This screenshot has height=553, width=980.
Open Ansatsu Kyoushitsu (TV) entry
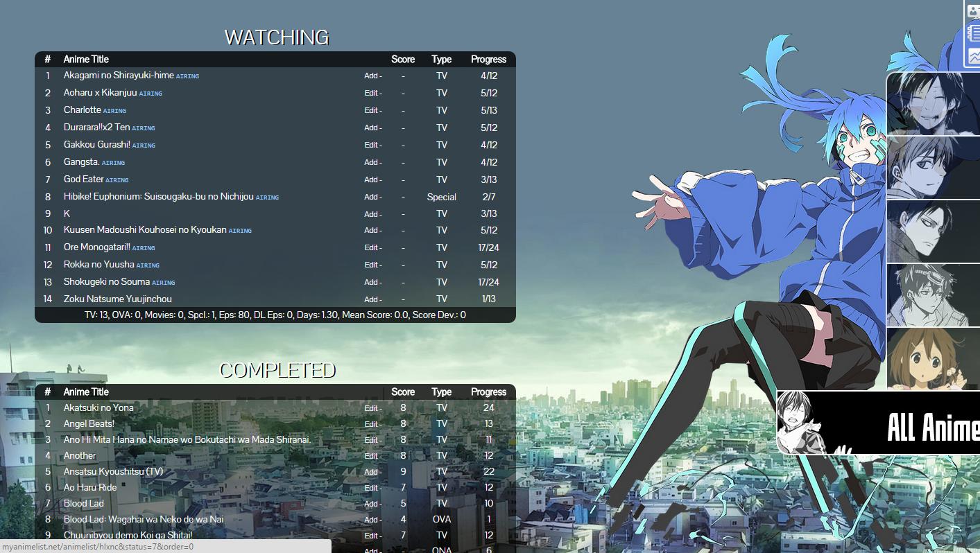coord(113,471)
